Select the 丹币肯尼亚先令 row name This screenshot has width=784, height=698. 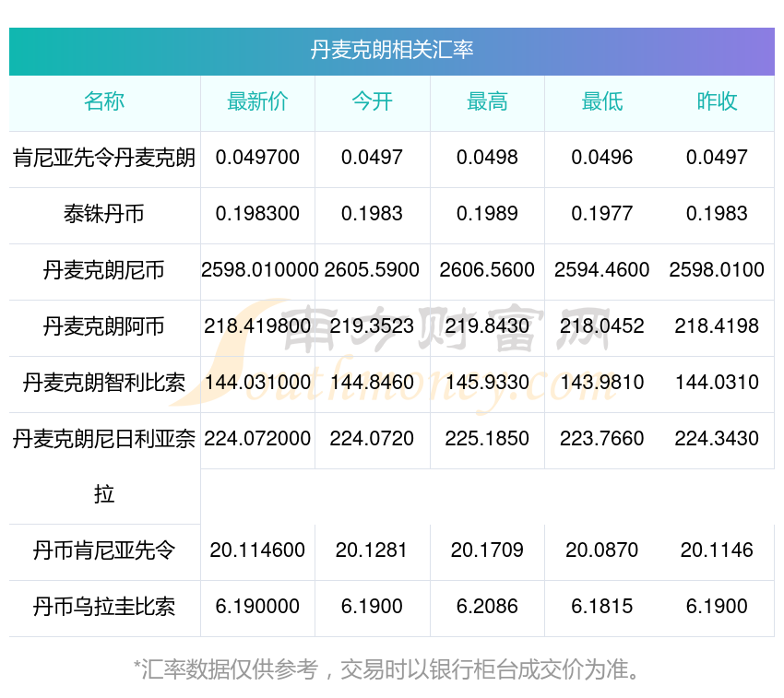104,551
